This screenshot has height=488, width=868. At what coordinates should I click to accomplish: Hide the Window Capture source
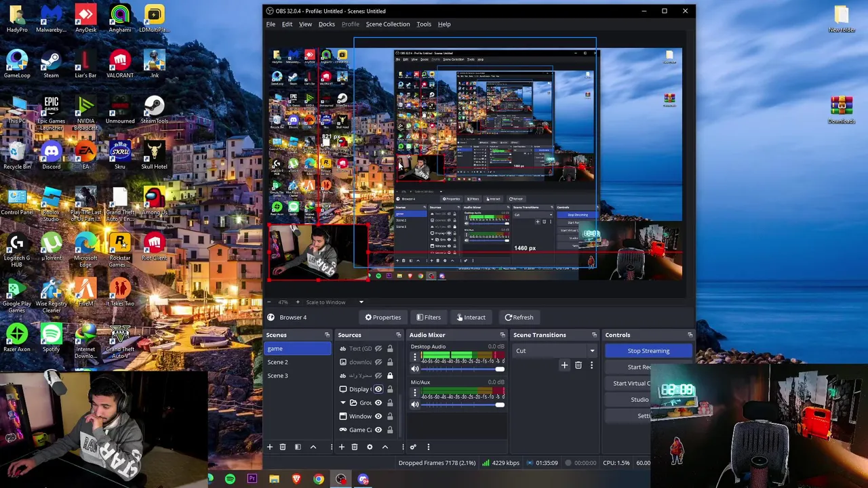(378, 416)
